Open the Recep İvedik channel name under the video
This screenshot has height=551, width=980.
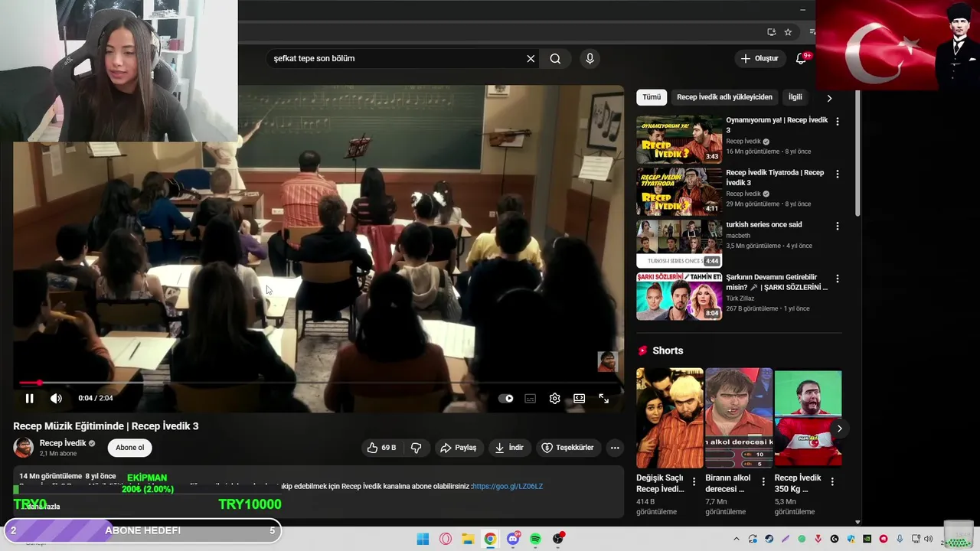click(x=63, y=443)
